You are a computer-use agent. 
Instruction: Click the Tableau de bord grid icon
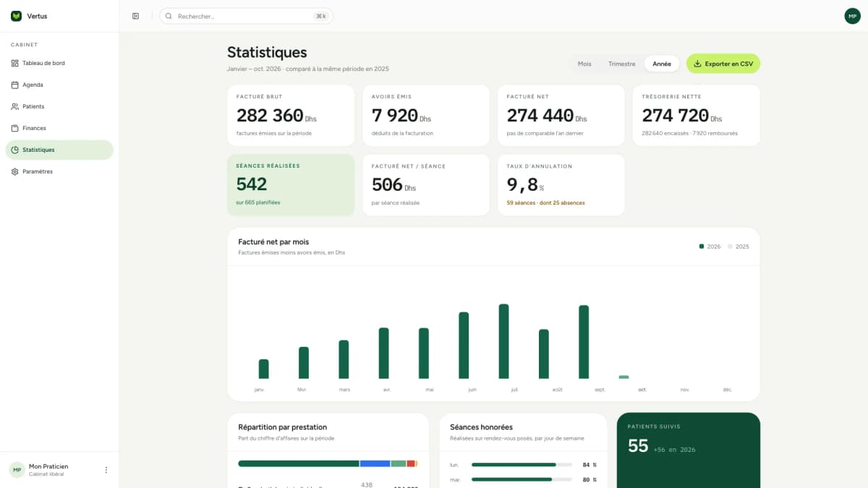[x=15, y=63]
